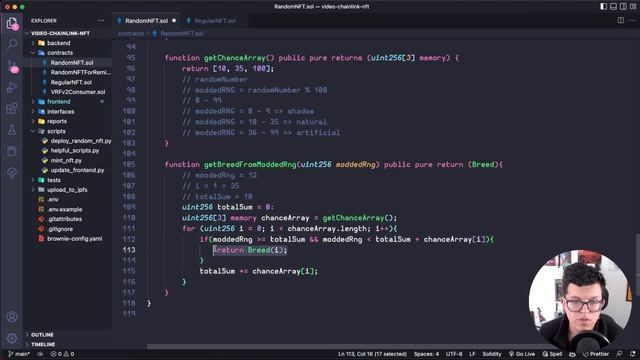The image size is (640, 360).
Task: Open the Extensions view
Action: (12, 109)
